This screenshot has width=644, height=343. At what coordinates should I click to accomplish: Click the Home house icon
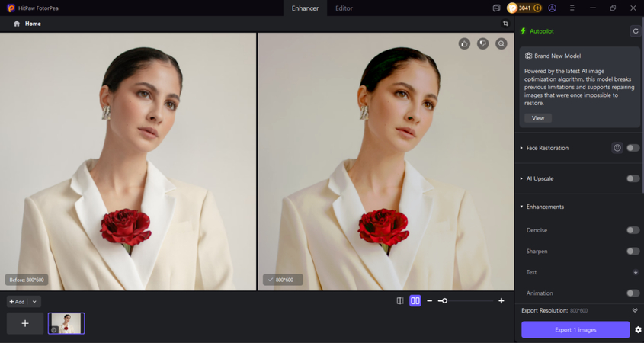coord(17,24)
